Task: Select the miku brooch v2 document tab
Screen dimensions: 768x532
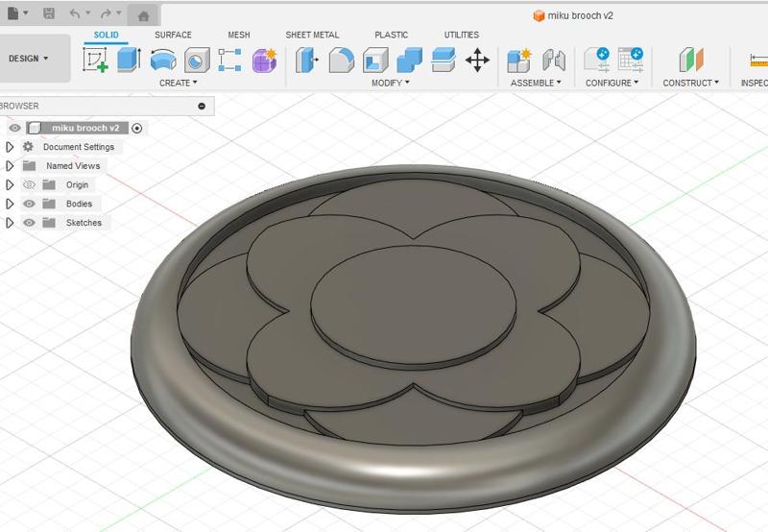Action: click(x=573, y=15)
